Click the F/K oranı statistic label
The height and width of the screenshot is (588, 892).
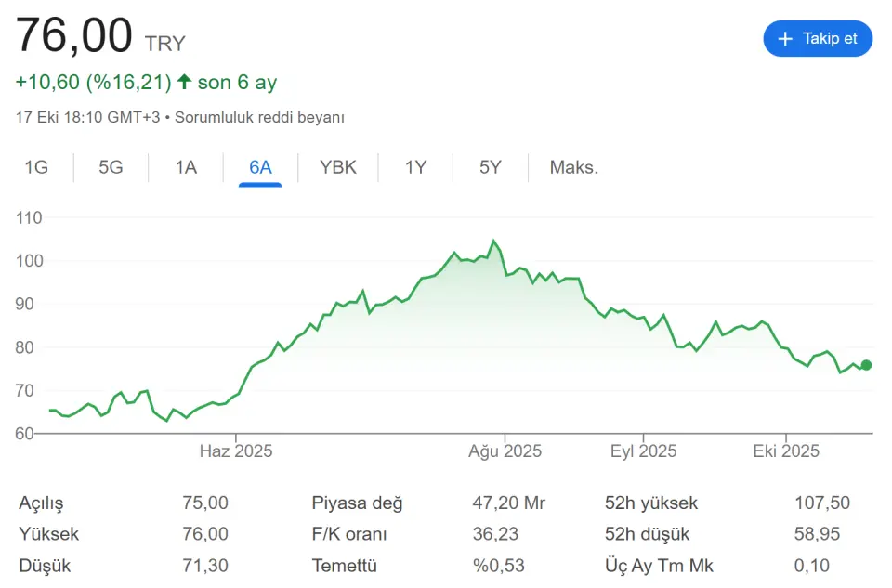point(349,534)
